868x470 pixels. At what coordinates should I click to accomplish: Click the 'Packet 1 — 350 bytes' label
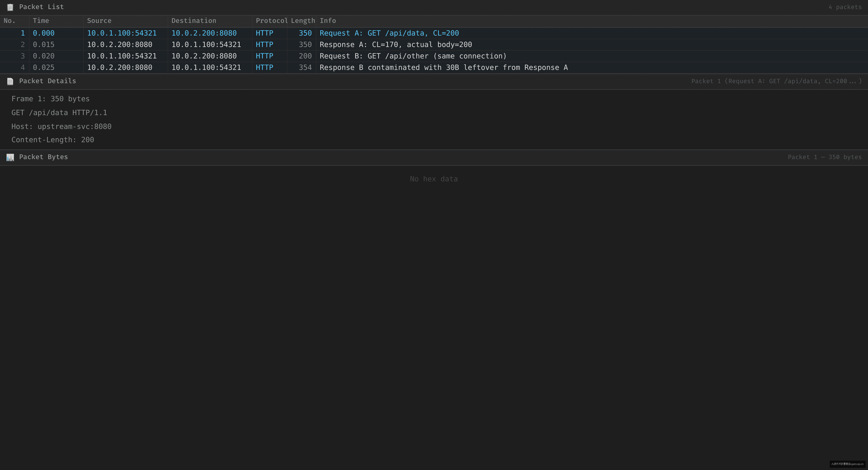coord(825,157)
